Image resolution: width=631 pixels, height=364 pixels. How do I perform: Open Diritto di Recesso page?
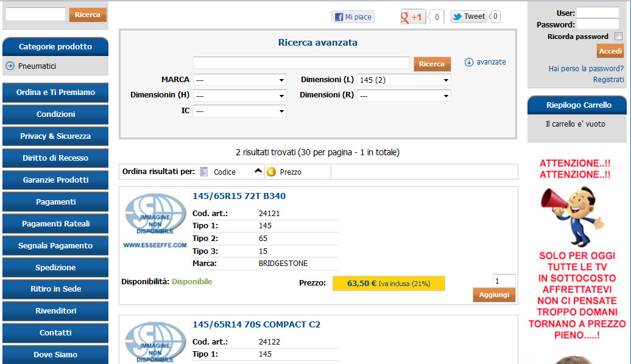(x=55, y=158)
